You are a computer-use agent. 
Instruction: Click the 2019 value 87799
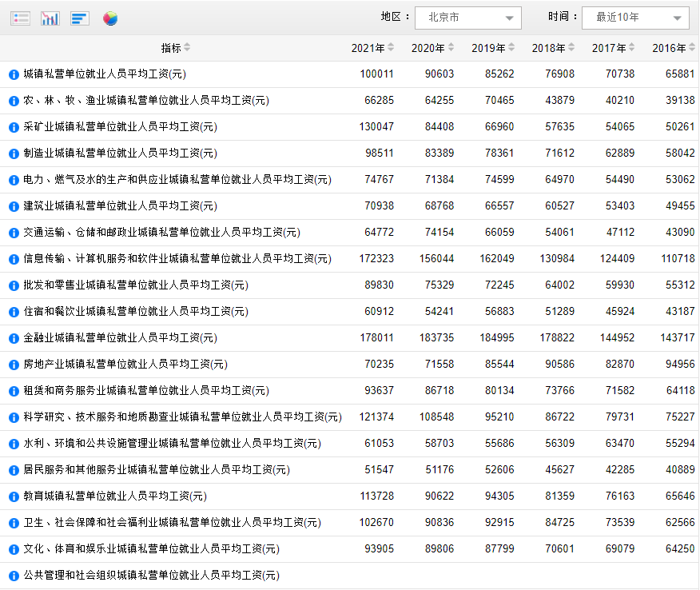[x=499, y=548]
